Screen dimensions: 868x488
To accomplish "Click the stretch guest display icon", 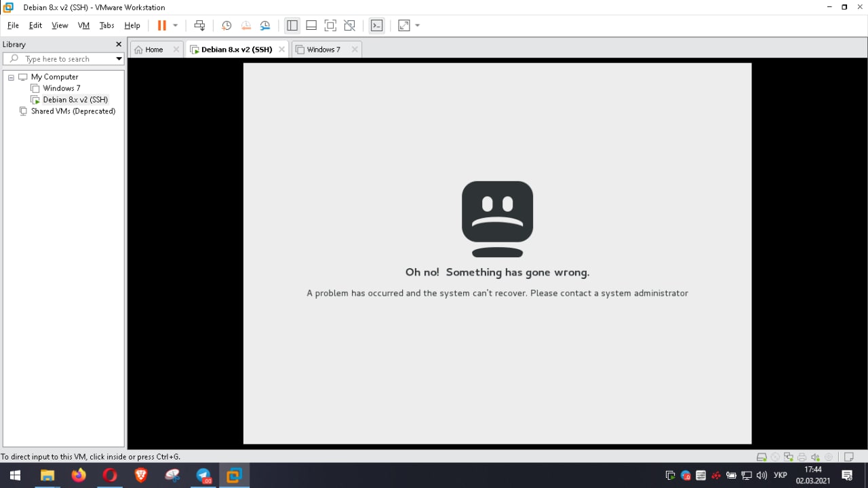I will tap(403, 26).
